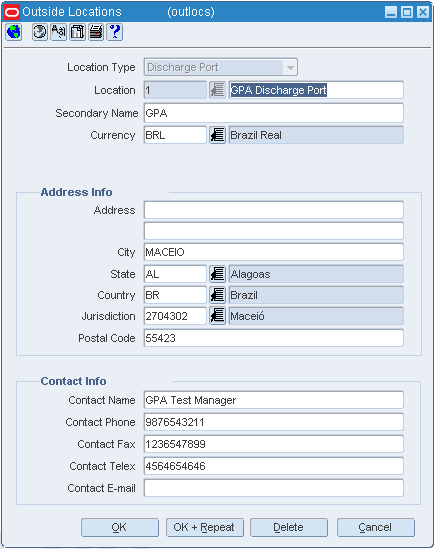Click the Secondary Name field
Screen dimensions: 435x549
[x=274, y=113]
